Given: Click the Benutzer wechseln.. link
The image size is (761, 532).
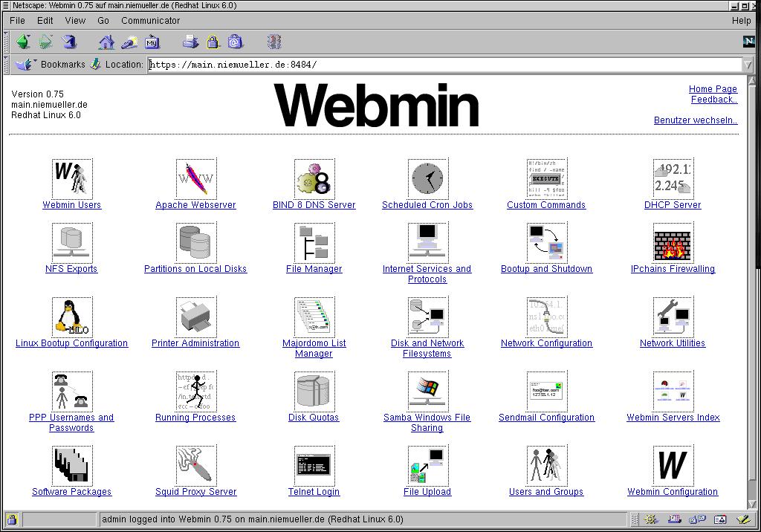Looking at the screenshot, I should tap(696, 120).
